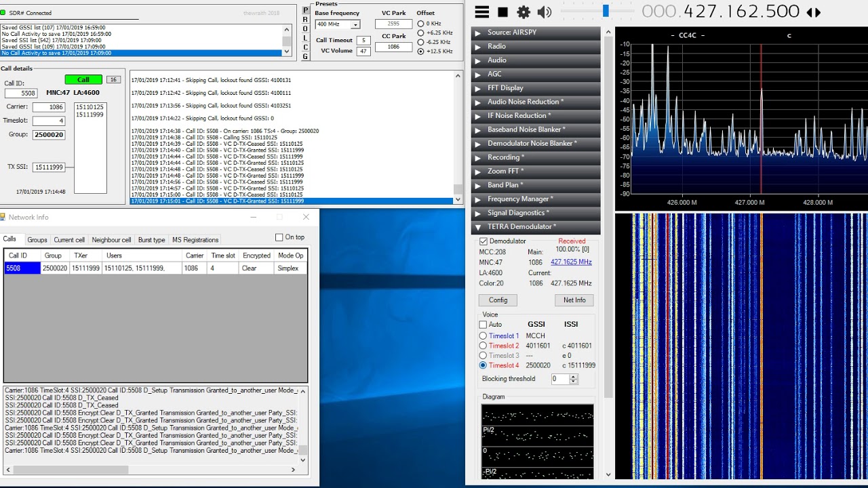Open the Base frequency dropdown

[x=355, y=24]
